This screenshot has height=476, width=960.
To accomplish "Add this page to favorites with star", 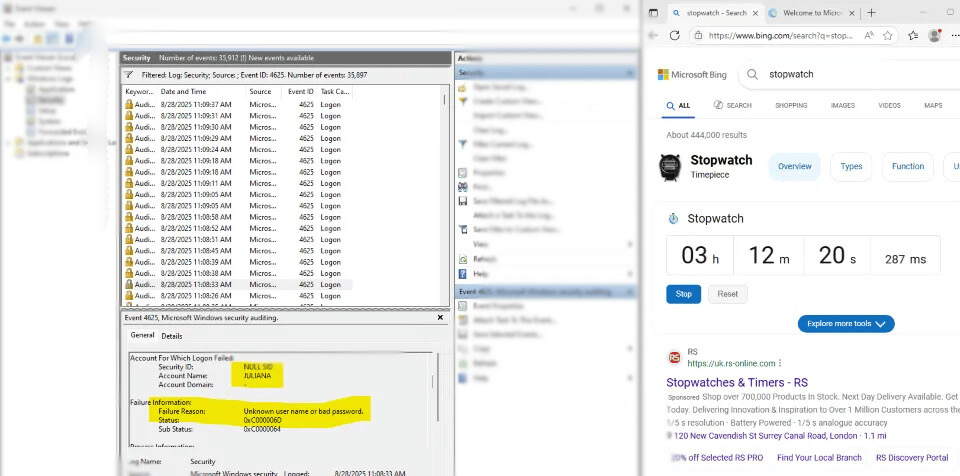I will 888,36.
